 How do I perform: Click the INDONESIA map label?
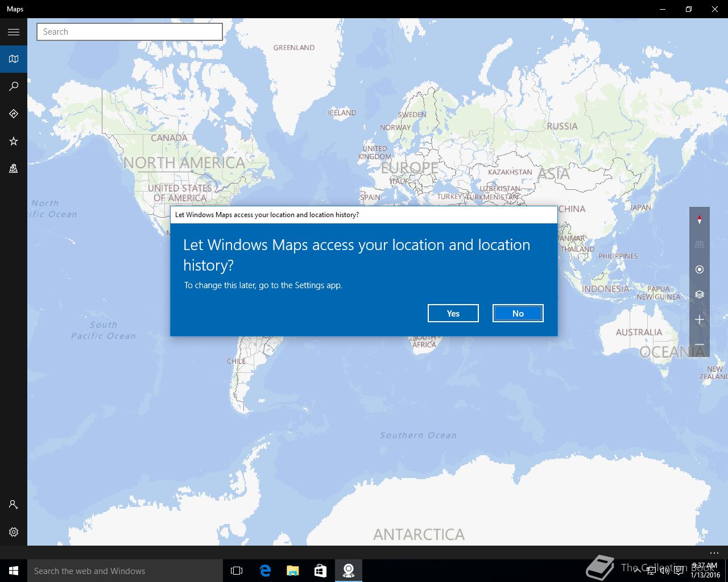[x=606, y=289]
